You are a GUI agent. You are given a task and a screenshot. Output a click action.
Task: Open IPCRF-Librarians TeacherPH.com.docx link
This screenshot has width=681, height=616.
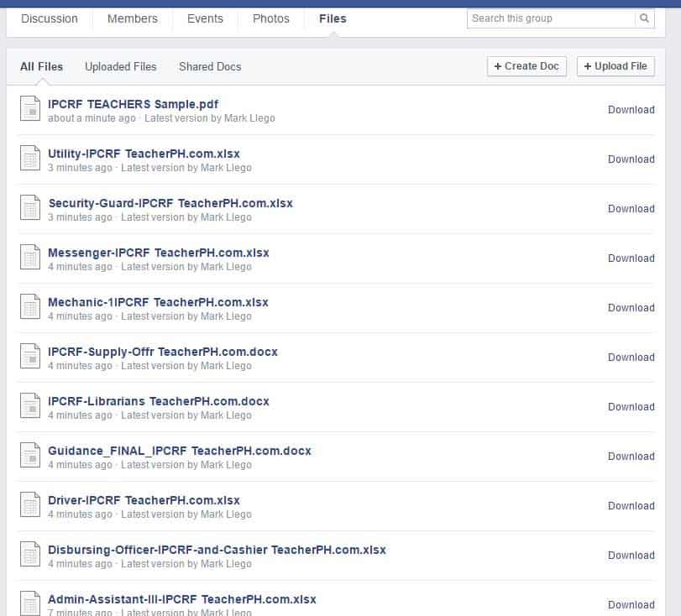coord(159,401)
